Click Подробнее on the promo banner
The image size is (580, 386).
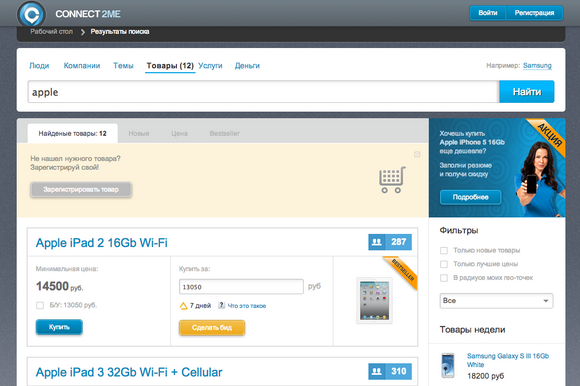(x=471, y=197)
